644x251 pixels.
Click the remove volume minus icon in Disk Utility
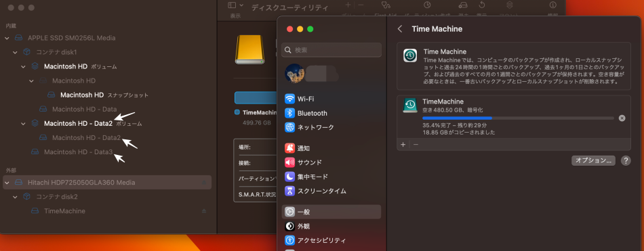361,5
